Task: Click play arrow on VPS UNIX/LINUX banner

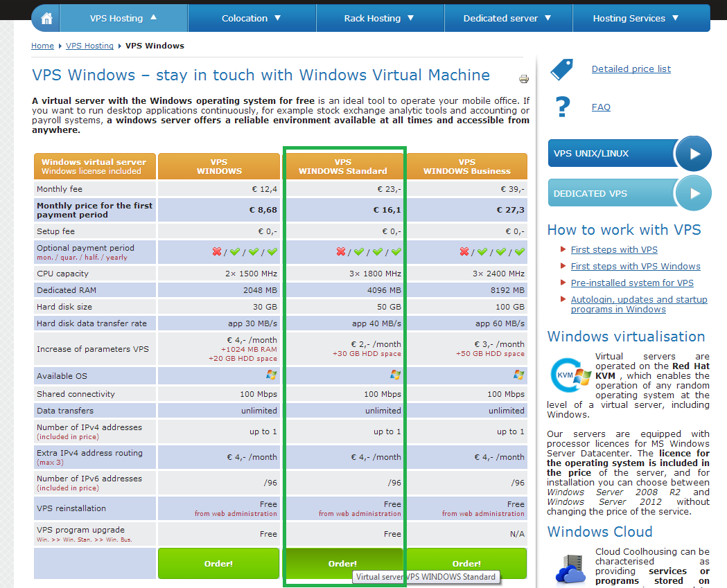Action: click(693, 153)
